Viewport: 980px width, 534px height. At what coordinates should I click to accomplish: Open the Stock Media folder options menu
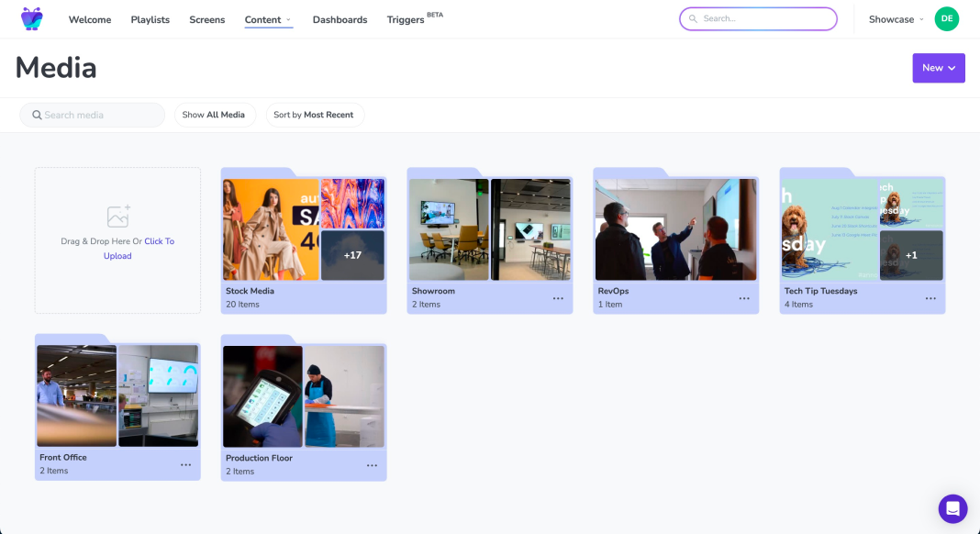coord(371,297)
